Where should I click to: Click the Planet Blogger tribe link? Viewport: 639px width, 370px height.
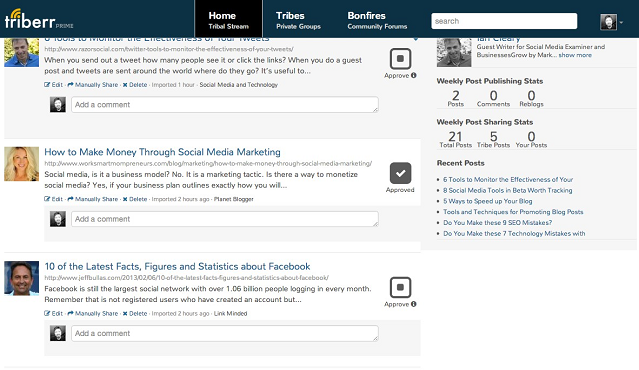coord(234,199)
